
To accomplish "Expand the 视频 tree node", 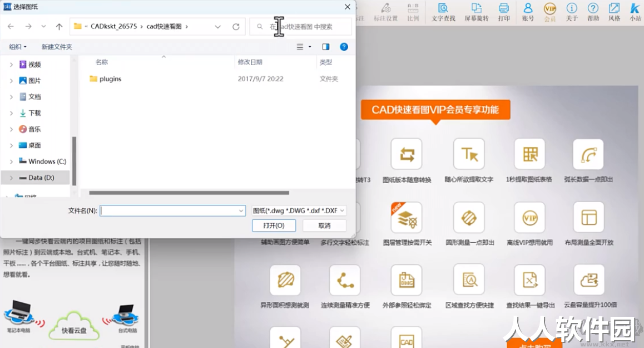I will click(11, 65).
